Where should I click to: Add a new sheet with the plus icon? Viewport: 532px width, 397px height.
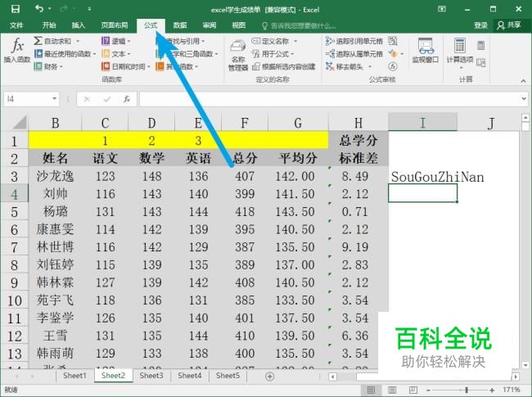(270, 377)
